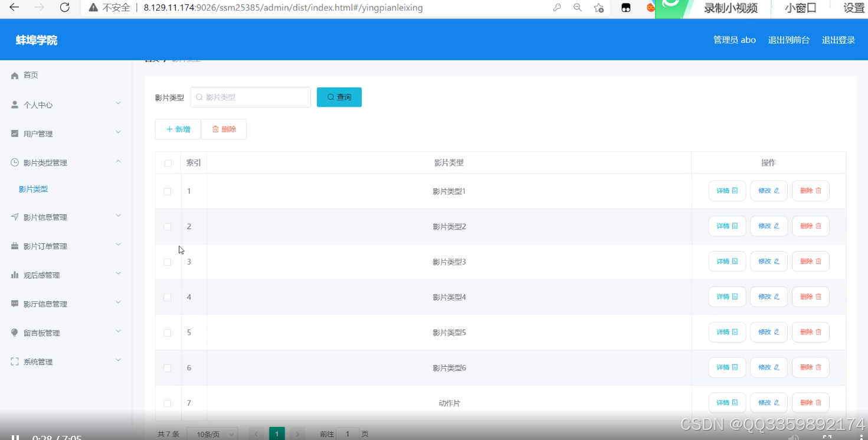Viewport: 868px width, 440px height.
Task: Click the browser forward arrow
Action: (x=40, y=8)
